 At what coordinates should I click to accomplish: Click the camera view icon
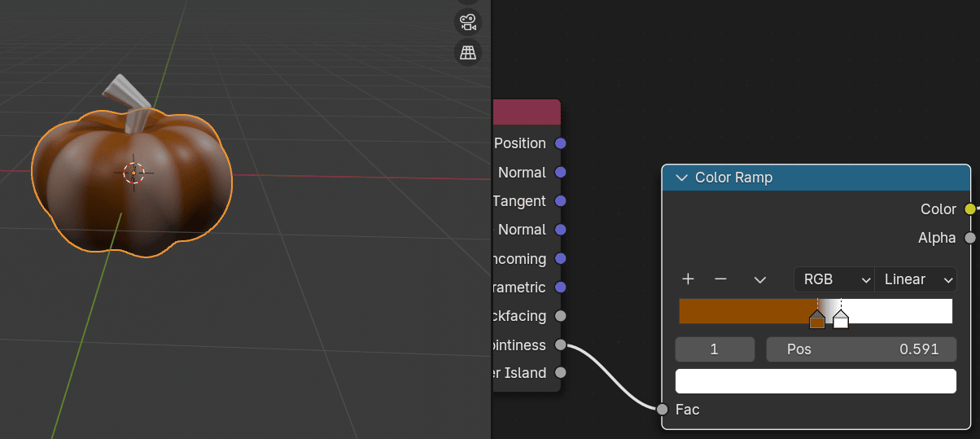click(x=467, y=22)
